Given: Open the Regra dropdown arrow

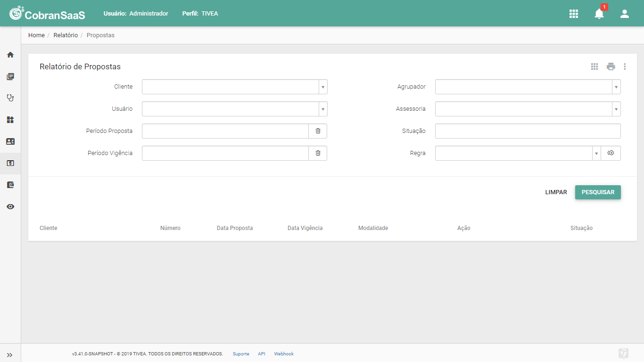Looking at the screenshot, I should pos(596,153).
